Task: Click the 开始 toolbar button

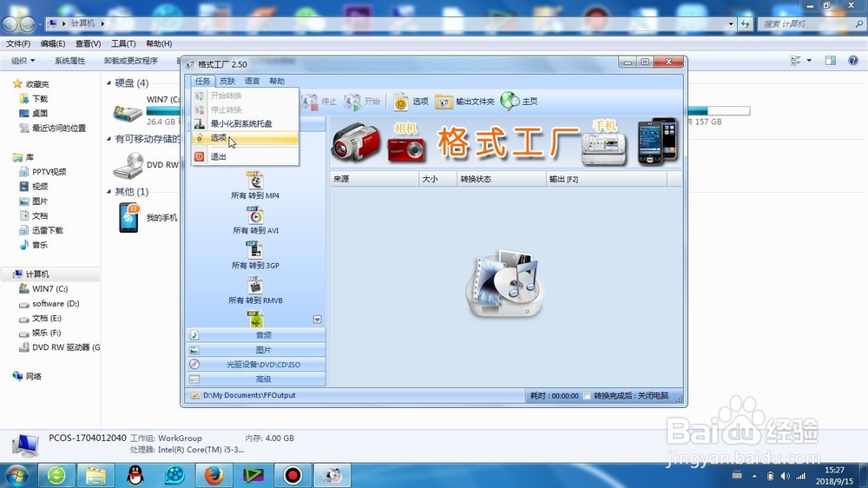Action: pyautogui.click(x=362, y=102)
